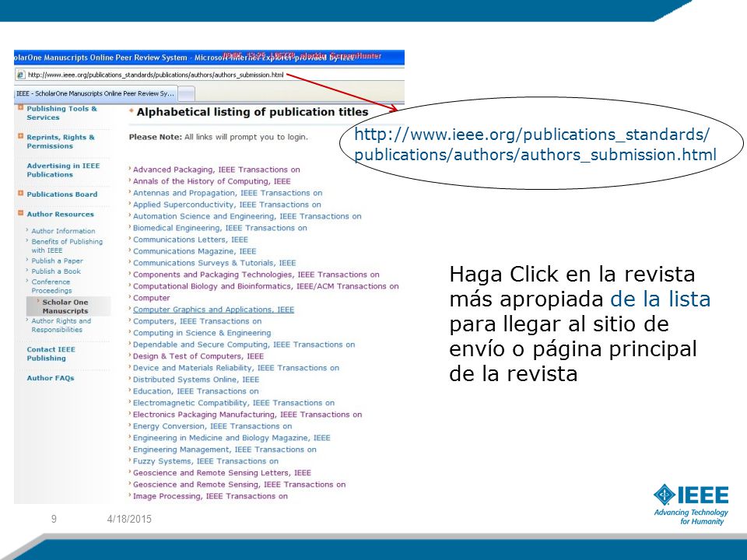This screenshot has width=747, height=560.
Task: Open the Author FAQs link
Action: (x=51, y=378)
